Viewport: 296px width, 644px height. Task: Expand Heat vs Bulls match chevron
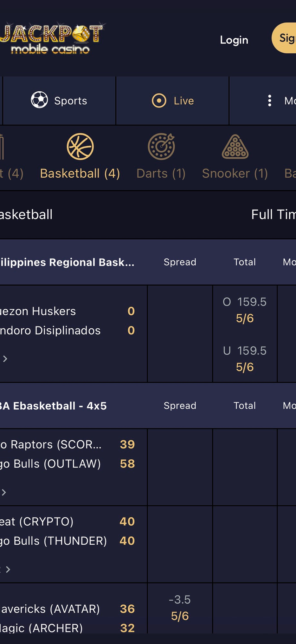8,569
